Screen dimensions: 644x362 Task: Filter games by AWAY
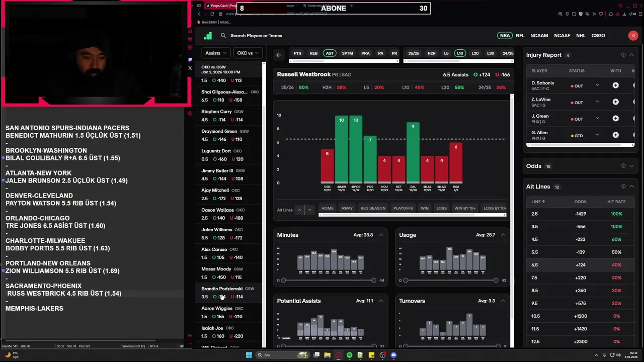click(x=347, y=208)
